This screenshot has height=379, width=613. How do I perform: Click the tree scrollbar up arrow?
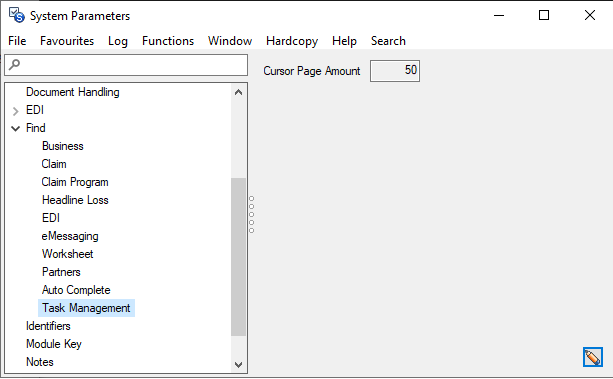[x=238, y=92]
